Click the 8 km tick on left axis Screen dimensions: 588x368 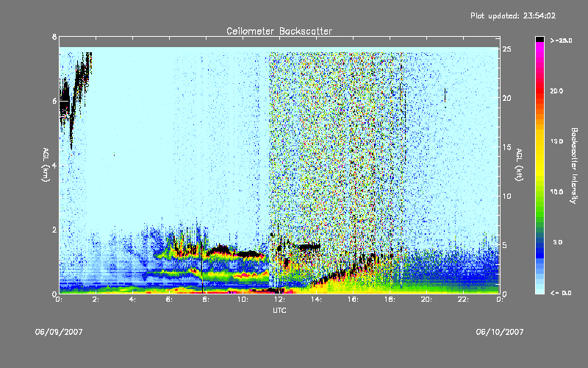point(54,37)
